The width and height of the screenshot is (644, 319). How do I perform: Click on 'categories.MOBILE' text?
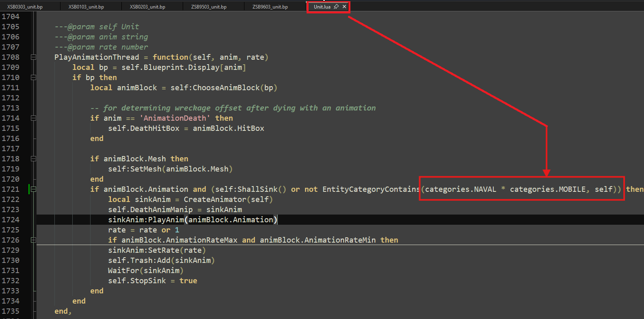coord(548,189)
